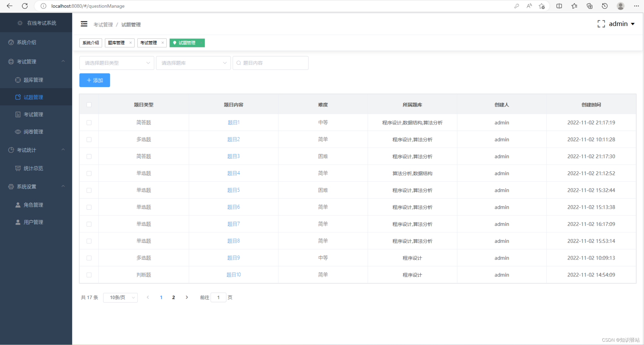
Task: Open the 题目7 link
Action: click(x=233, y=224)
